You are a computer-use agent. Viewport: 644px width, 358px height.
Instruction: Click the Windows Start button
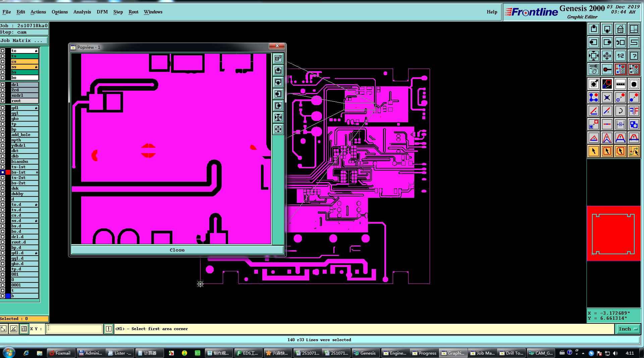point(9,353)
